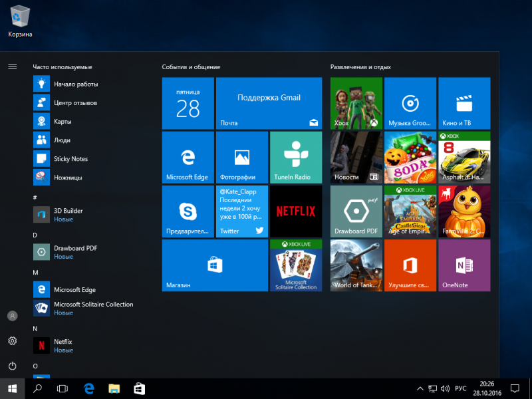Open the OneNote tile
The width and height of the screenshot is (532, 399).
pyautogui.click(x=464, y=265)
